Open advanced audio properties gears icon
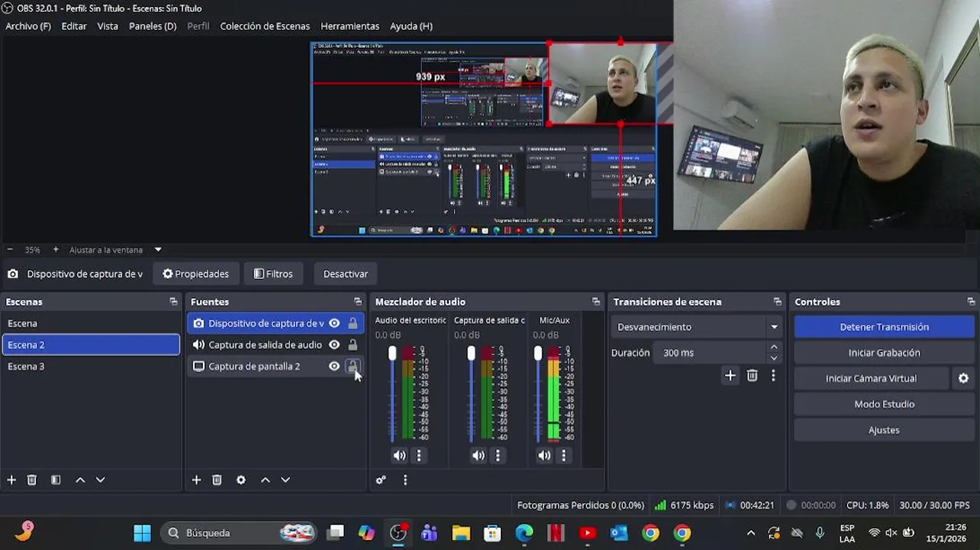The width and height of the screenshot is (980, 550). [381, 480]
